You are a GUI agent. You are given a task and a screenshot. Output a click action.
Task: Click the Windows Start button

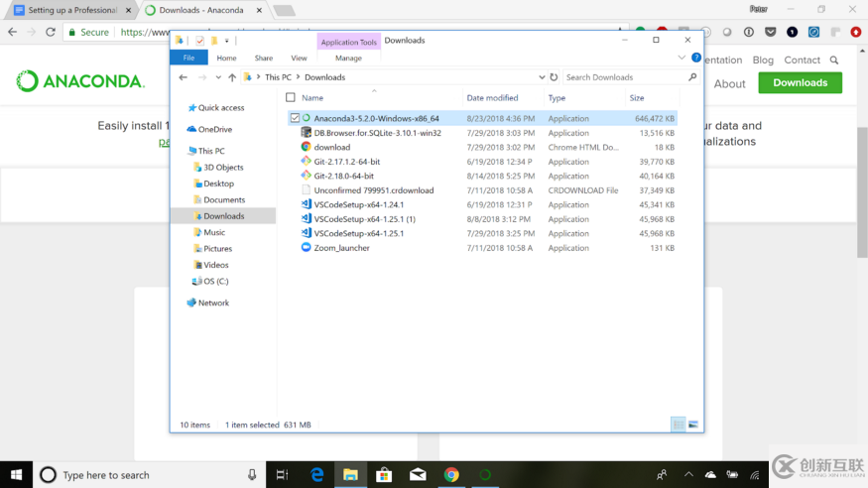point(16,475)
